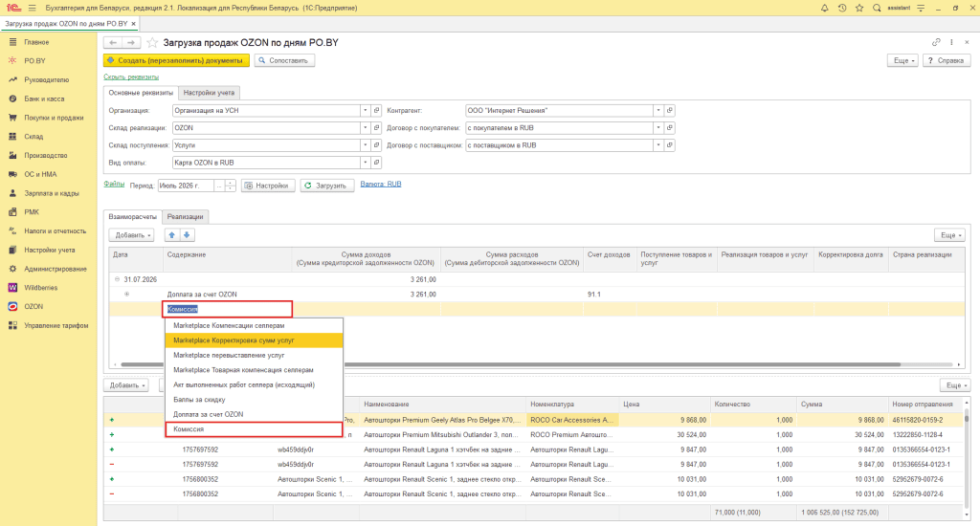The width and height of the screenshot is (980, 526).
Task: Choose Акт выполненных работ селлера option
Action: tap(254, 384)
